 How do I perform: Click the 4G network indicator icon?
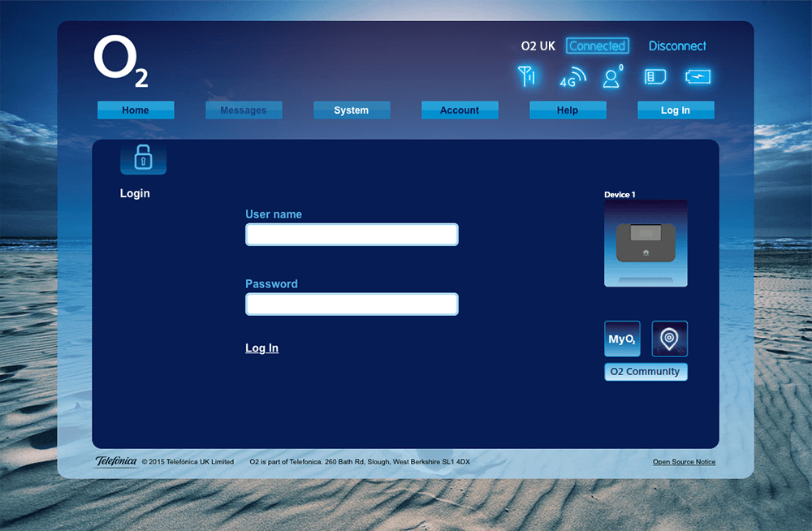coord(572,78)
